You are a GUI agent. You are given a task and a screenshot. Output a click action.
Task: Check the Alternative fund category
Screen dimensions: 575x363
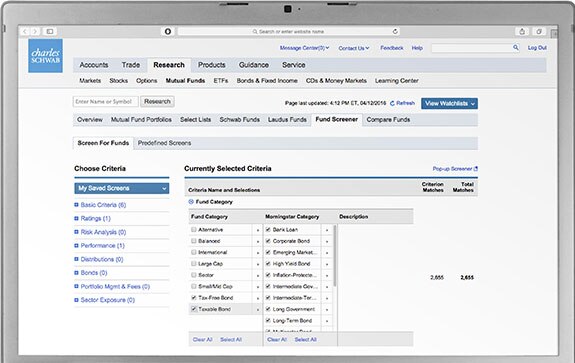pyautogui.click(x=194, y=230)
